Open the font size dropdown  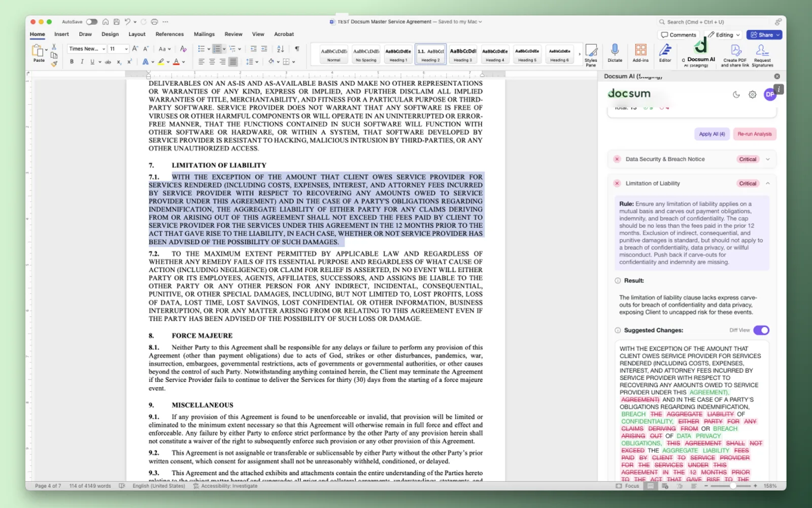pos(126,49)
